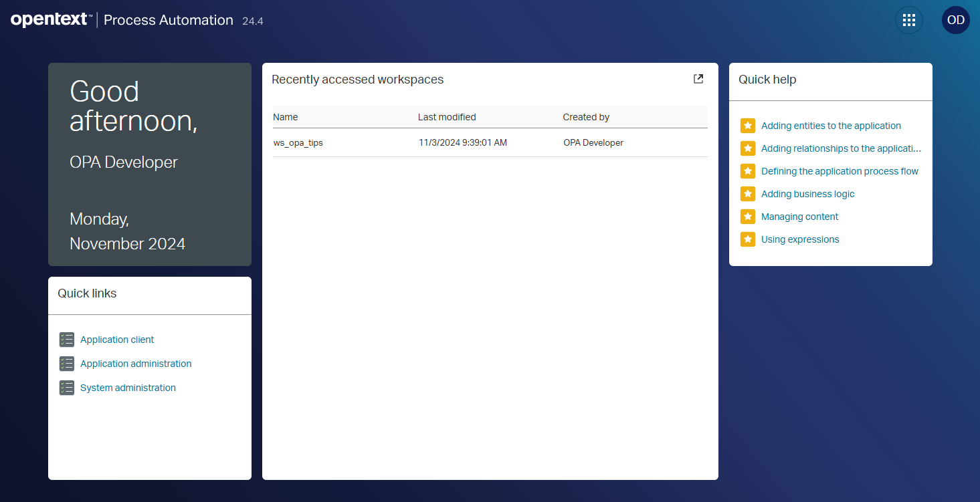Open the OD user profile avatar
The image size is (980, 502).
tap(955, 20)
